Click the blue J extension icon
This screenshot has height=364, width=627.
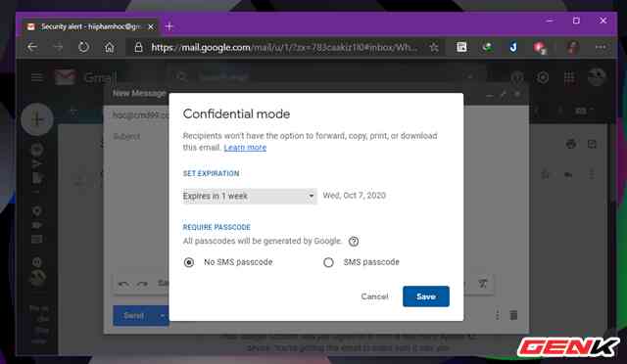[513, 47]
